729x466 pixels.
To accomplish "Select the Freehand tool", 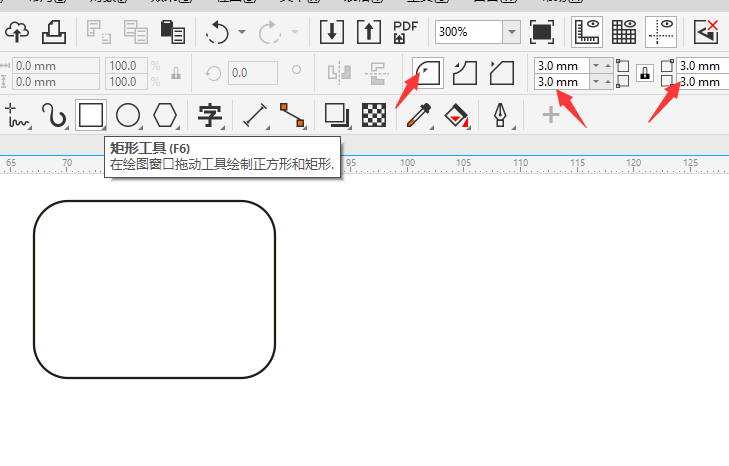I will [x=17, y=115].
